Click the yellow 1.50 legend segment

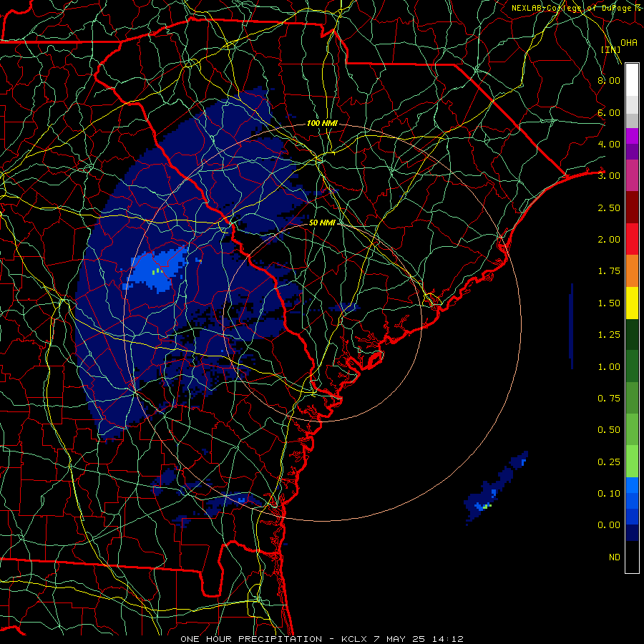pyautogui.click(x=632, y=303)
